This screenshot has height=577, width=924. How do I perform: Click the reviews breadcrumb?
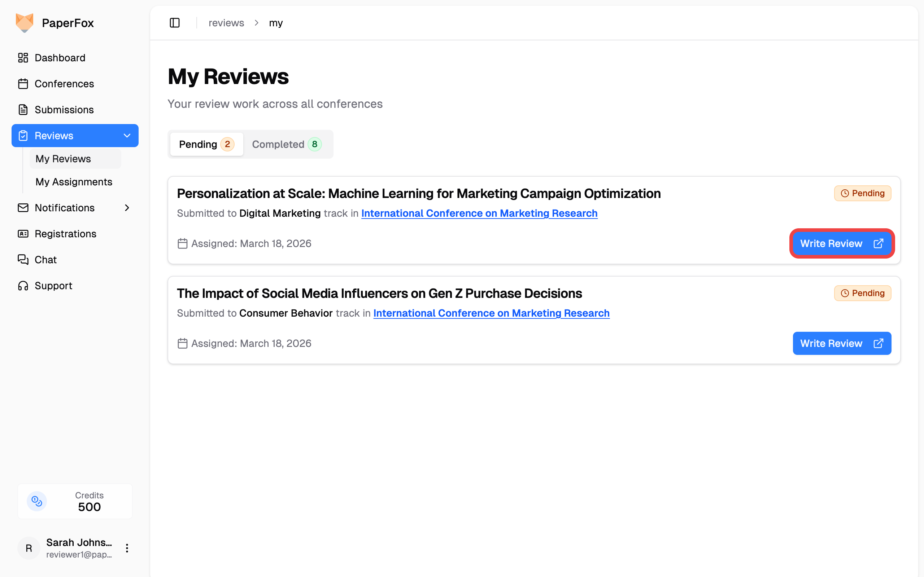226,23
